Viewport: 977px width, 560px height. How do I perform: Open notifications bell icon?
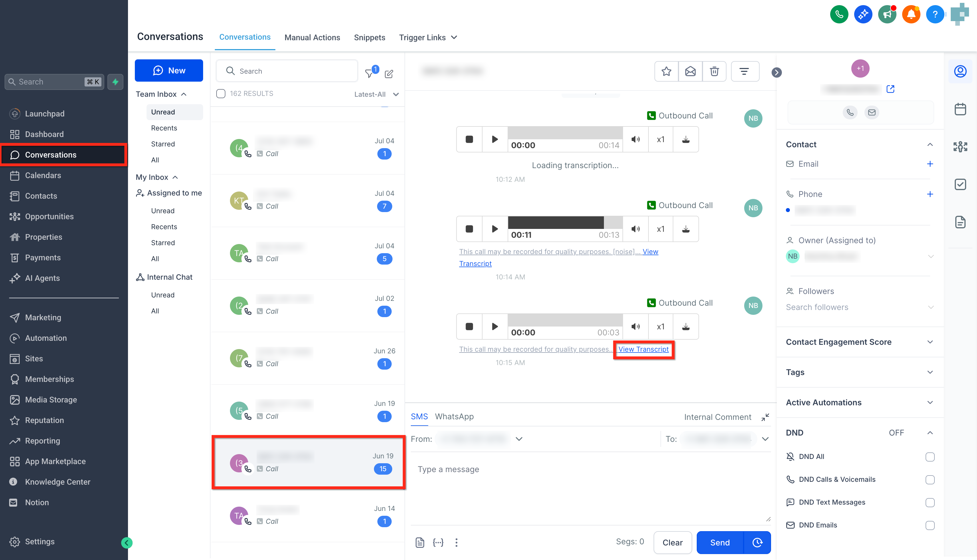[911, 15]
